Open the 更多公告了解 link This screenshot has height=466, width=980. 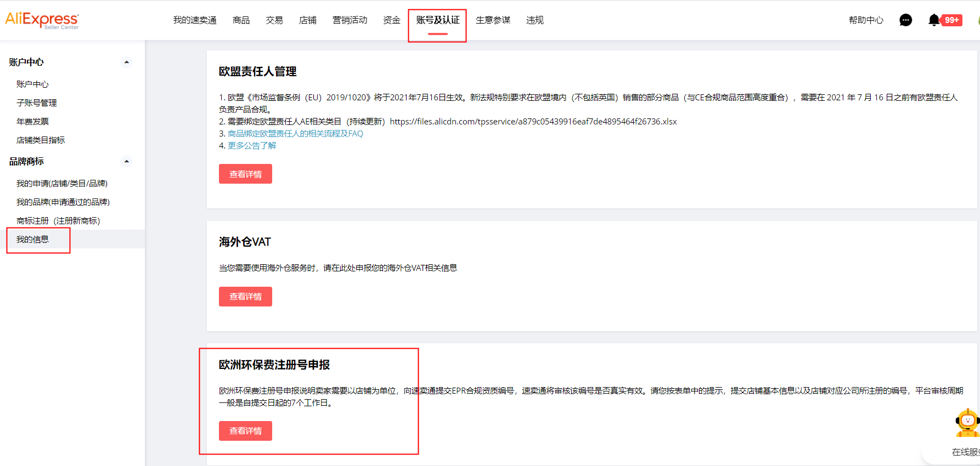point(252,145)
